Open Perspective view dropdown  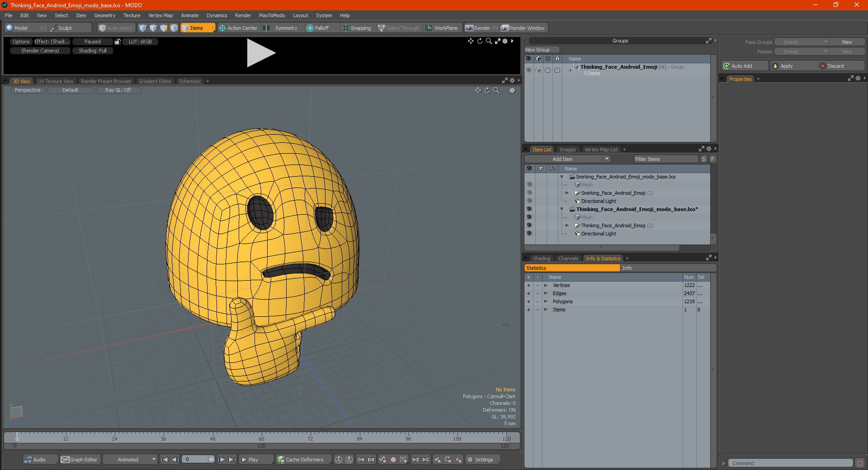tap(28, 90)
